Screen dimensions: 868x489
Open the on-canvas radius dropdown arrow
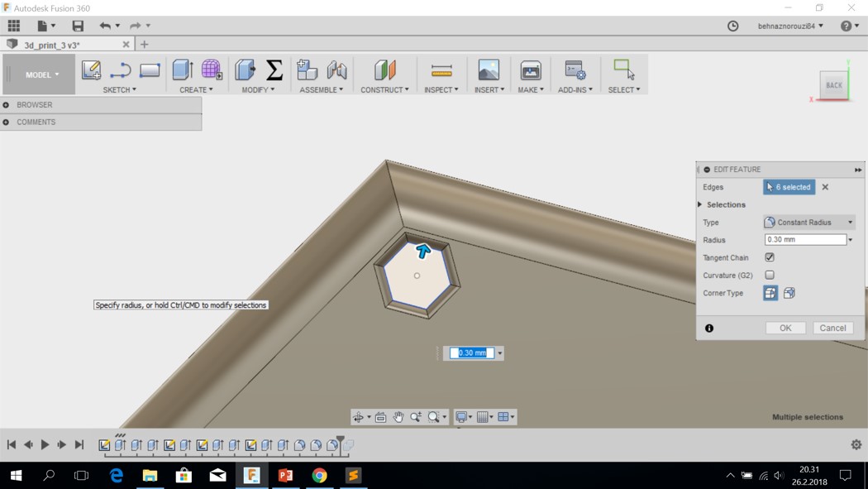pos(500,353)
